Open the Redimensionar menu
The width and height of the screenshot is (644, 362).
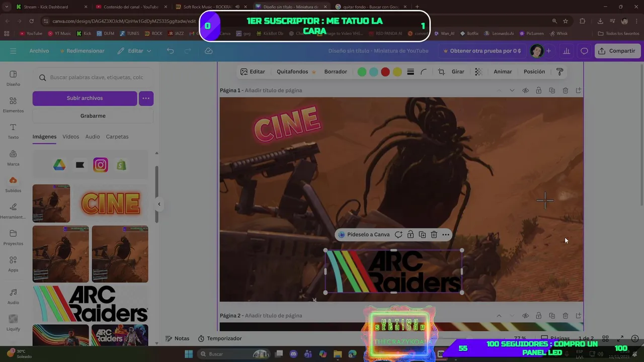(82, 51)
